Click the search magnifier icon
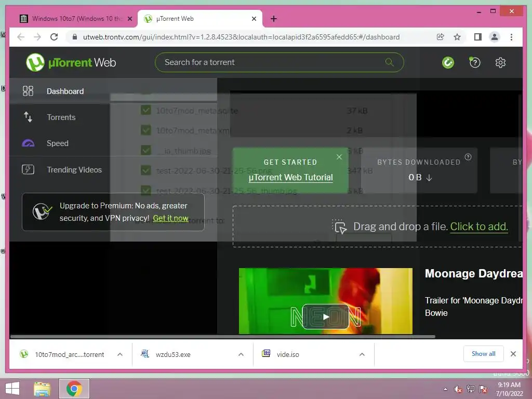532x399 pixels. point(390,62)
